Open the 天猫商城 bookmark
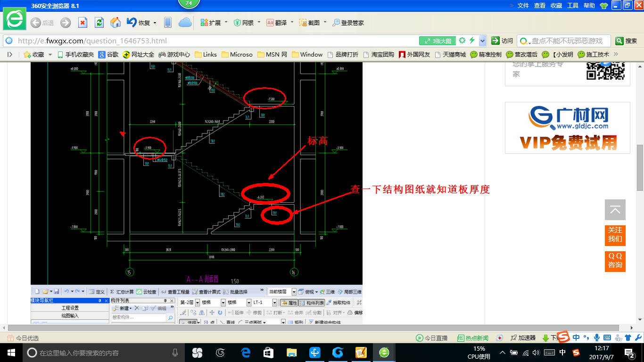This screenshot has height=362, width=644. pyautogui.click(x=450, y=55)
